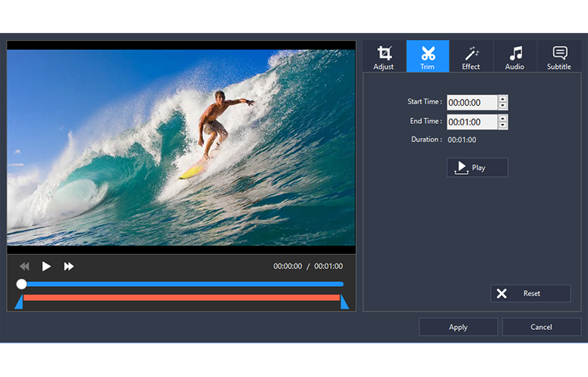Increase End Time with up arrow
This screenshot has height=377, width=588.
503,118
